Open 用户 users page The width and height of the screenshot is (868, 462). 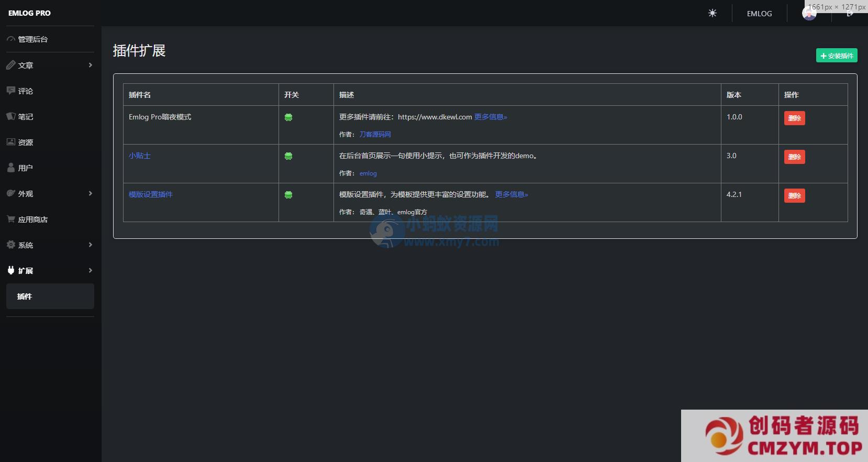pos(25,168)
